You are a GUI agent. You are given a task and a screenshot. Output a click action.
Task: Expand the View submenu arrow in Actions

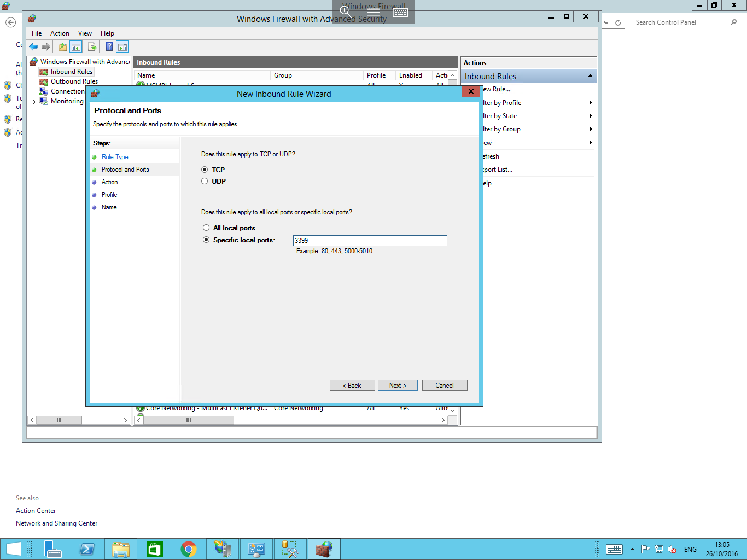click(590, 142)
